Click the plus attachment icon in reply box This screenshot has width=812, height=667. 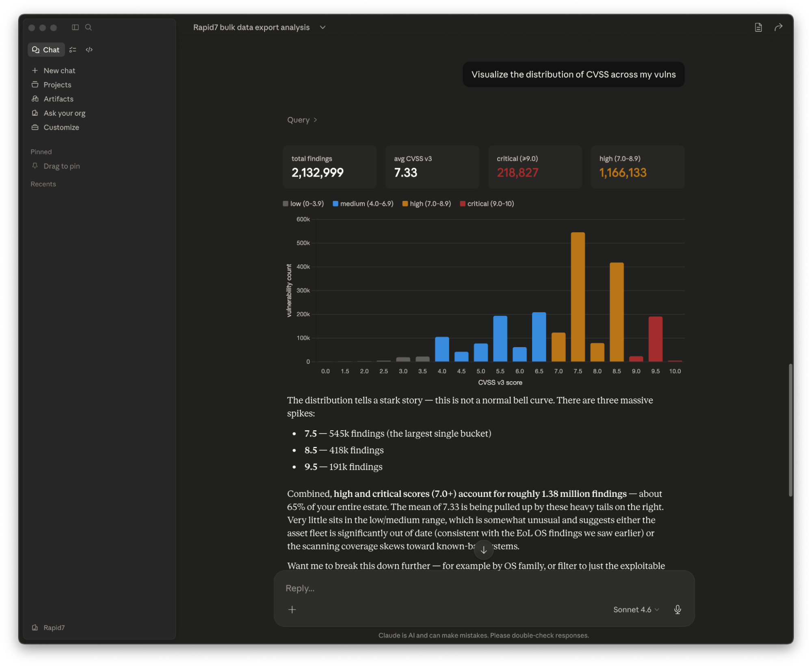tap(292, 609)
